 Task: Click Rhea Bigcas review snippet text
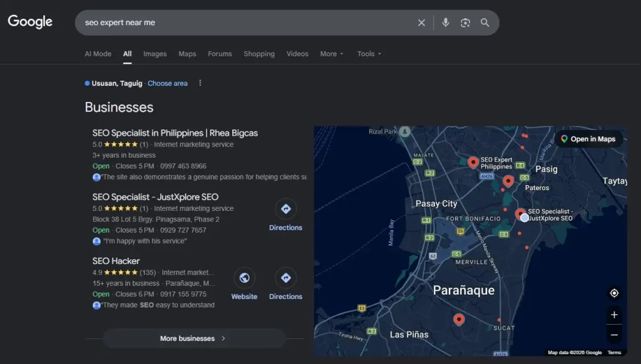(x=203, y=177)
